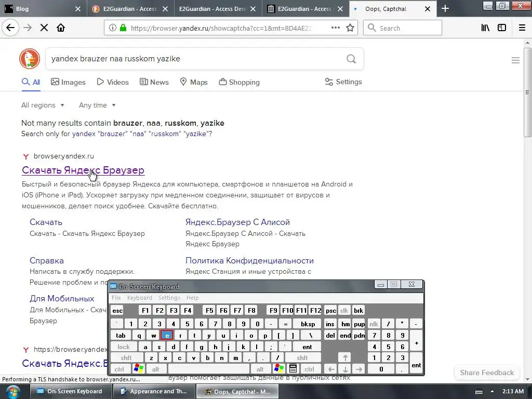Open the File menu in On-Screen Keyboard
Screen dimensions: 532x399
click(x=116, y=298)
